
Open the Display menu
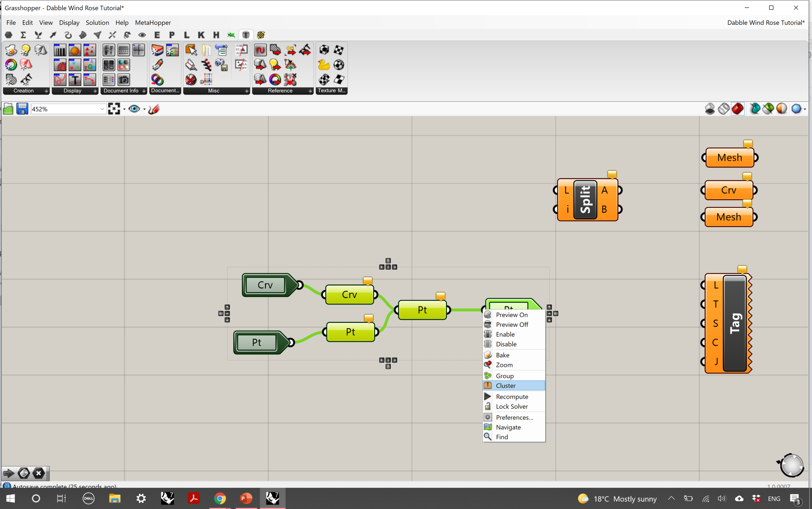pyautogui.click(x=69, y=22)
